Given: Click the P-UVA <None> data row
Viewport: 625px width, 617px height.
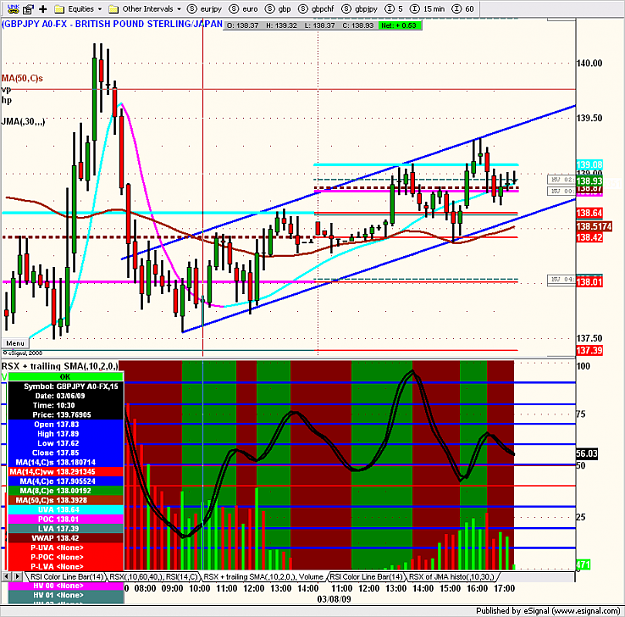Looking at the screenshot, I should coord(65,548).
